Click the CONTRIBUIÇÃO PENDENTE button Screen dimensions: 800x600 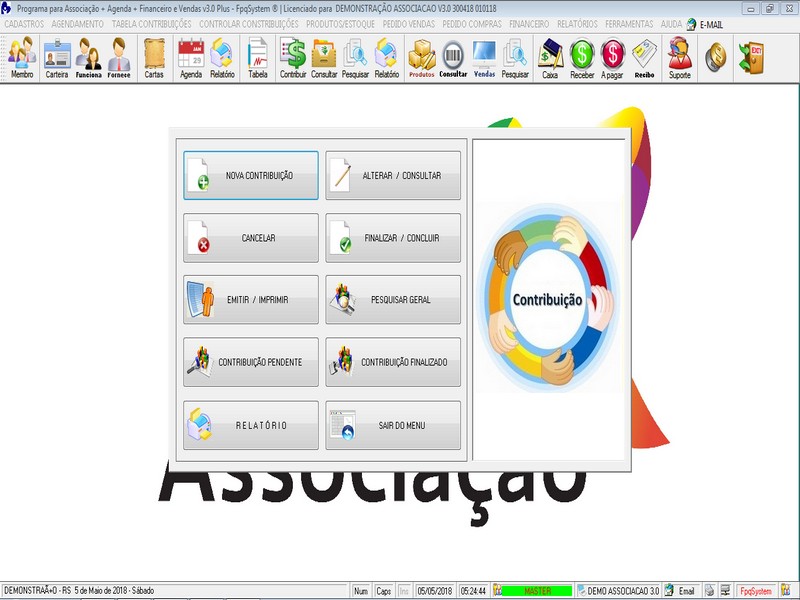[251, 362]
